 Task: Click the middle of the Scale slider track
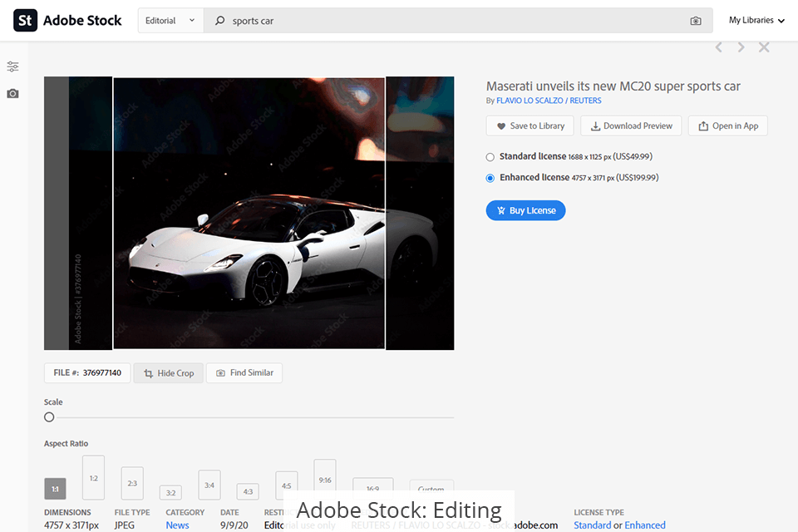point(249,417)
